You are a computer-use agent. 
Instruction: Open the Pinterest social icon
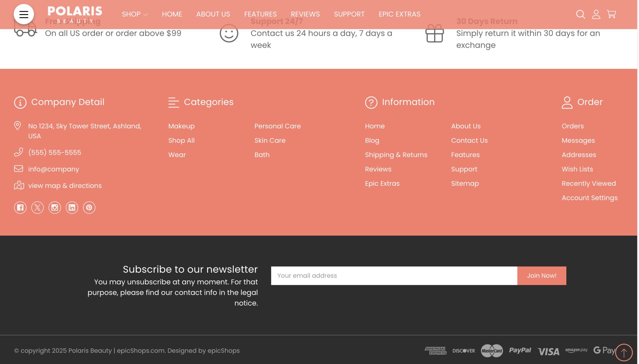coord(89,207)
